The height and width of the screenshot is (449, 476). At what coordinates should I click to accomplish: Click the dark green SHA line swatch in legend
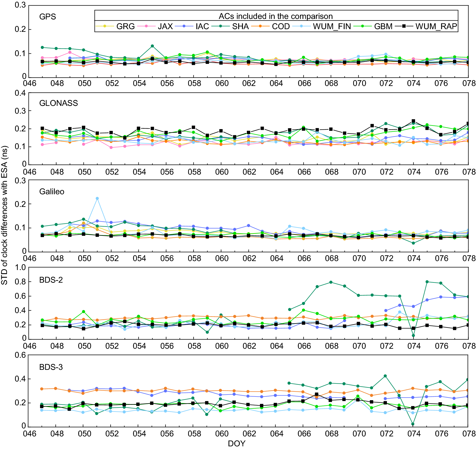221,26
